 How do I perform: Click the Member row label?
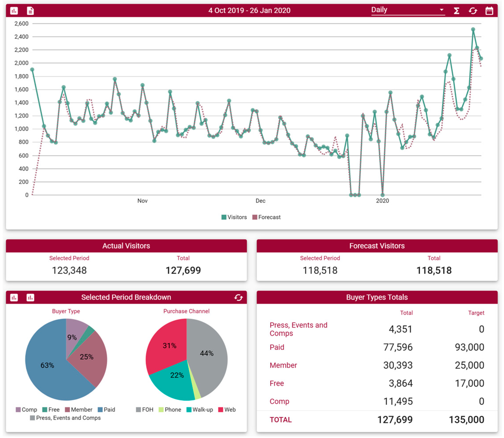[x=283, y=365]
